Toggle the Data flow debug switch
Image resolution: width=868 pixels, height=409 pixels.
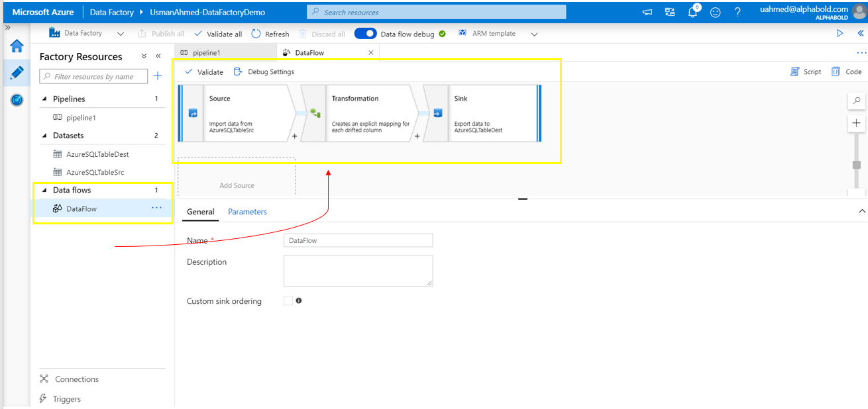point(365,34)
